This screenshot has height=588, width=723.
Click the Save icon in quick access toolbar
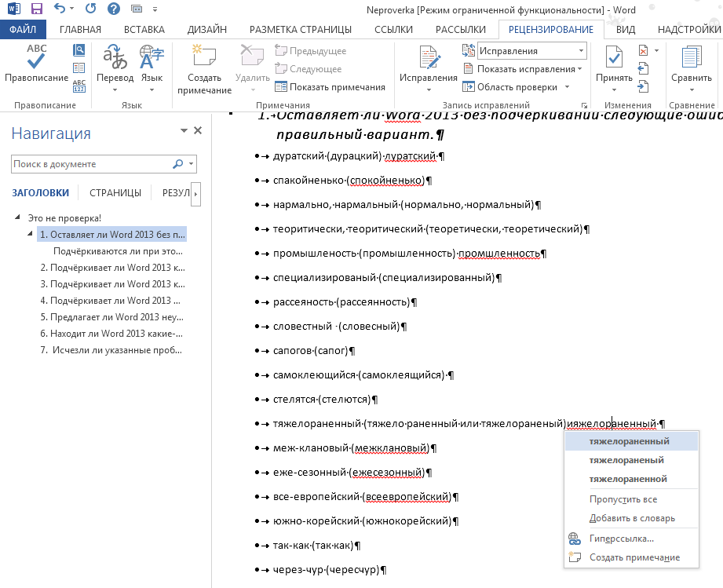pyautogui.click(x=36, y=9)
